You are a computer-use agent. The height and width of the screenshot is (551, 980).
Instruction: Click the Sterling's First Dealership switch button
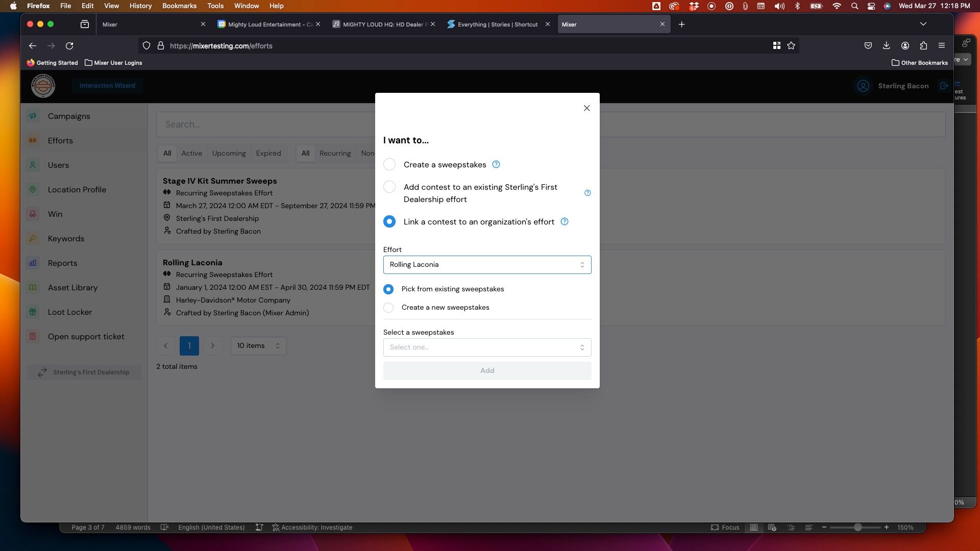click(x=84, y=372)
